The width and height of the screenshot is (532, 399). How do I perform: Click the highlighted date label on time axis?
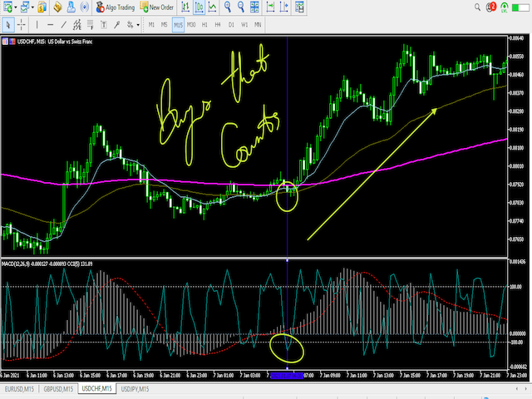click(287, 375)
